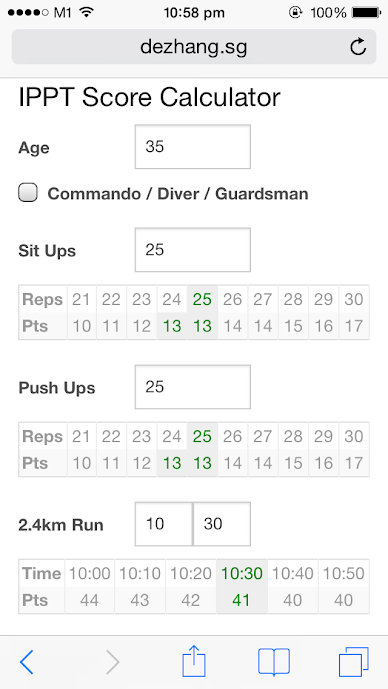Enable Commando / Diver / Guardsman checkbox

[x=28, y=193]
